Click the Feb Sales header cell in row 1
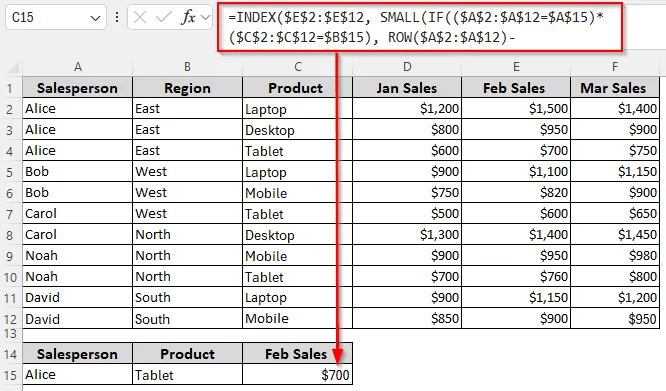 tap(516, 87)
